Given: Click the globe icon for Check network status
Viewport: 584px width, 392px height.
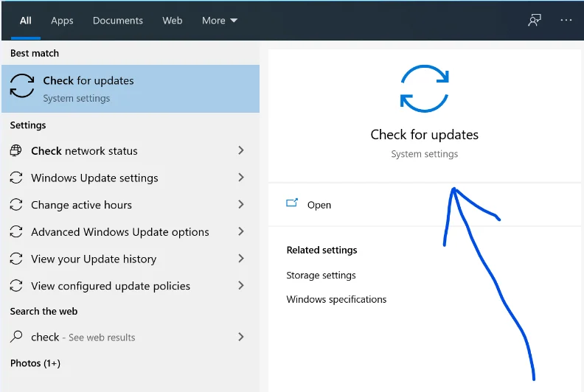Looking at the screenshot, I should [15, 150].
